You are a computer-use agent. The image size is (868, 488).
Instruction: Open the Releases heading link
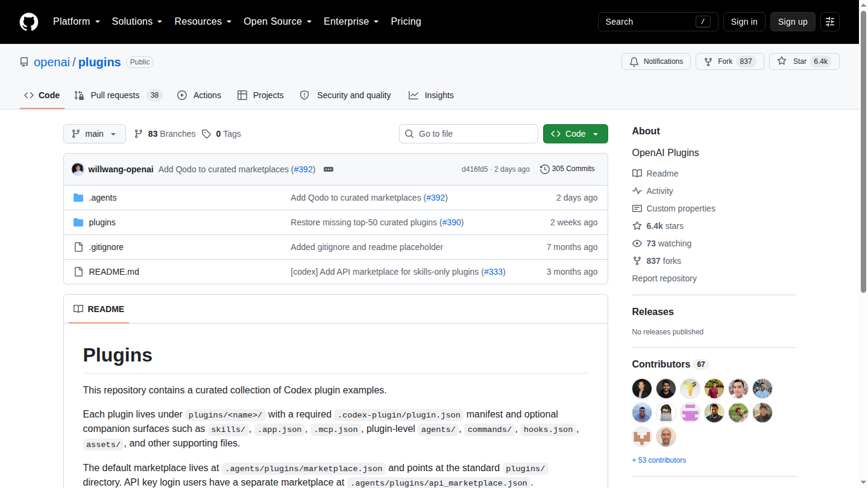pyautogui.click(x=653, y=311)
